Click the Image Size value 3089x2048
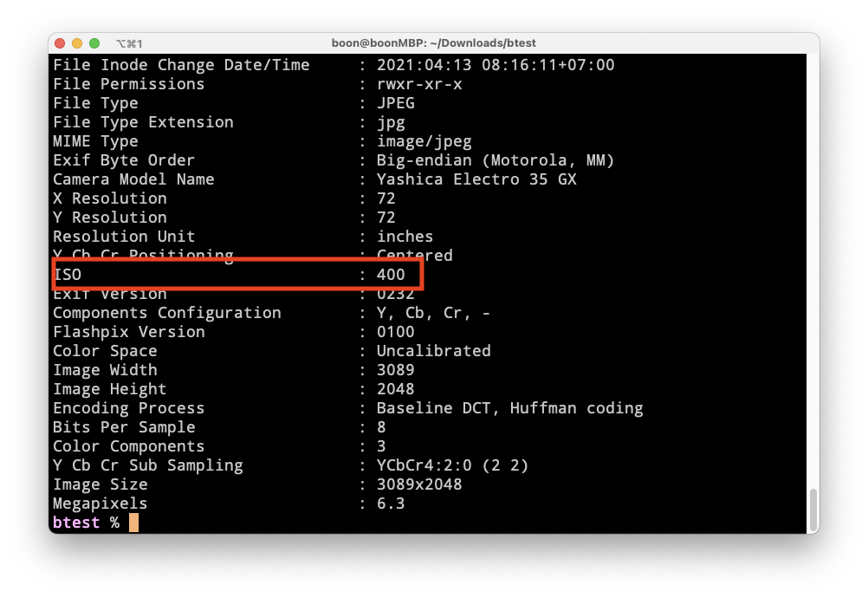This screenshot has height=598, width=868. 419,484
